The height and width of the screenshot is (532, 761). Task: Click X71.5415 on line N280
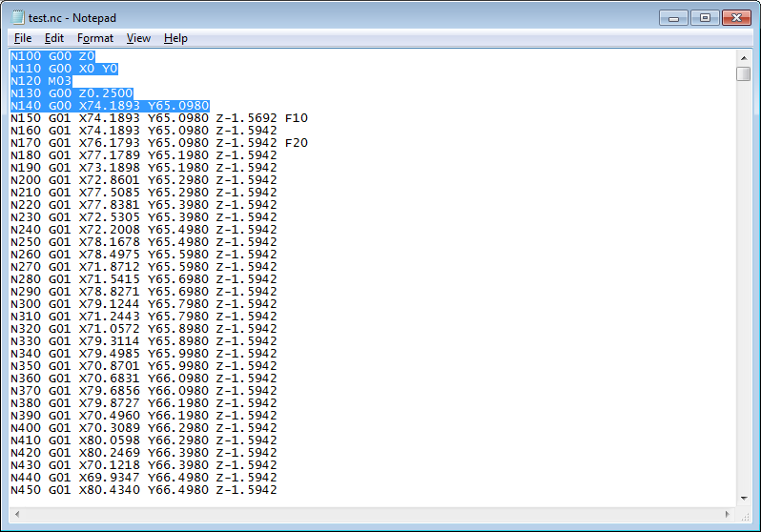[x=110, y=278]
